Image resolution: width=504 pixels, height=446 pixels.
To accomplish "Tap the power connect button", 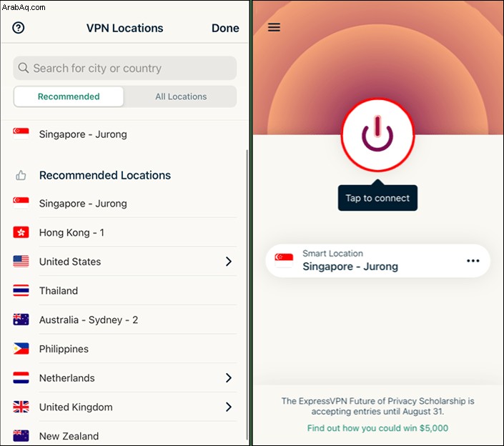I will coord(377,134).
